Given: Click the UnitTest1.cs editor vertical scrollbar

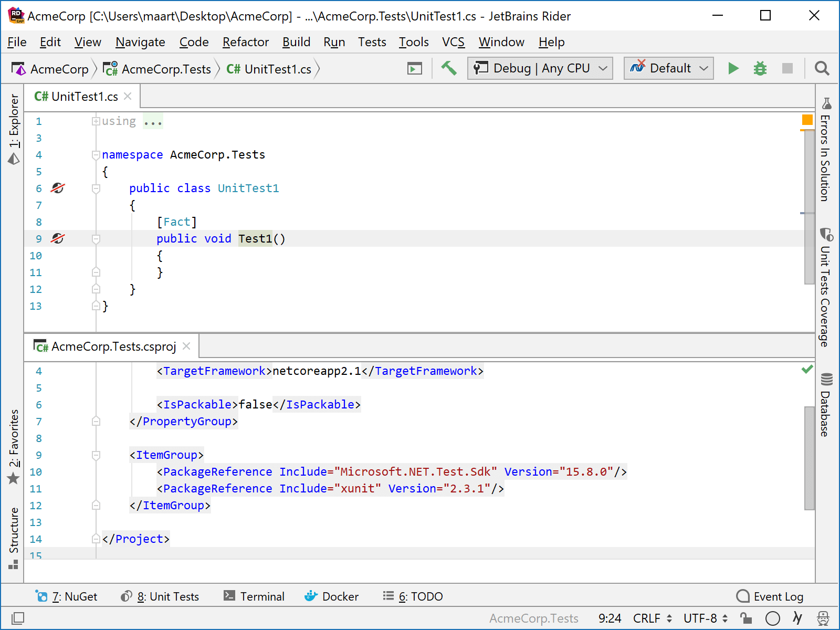Looking at the screenshot, I should pyautogui.click(x=809, y=207).
